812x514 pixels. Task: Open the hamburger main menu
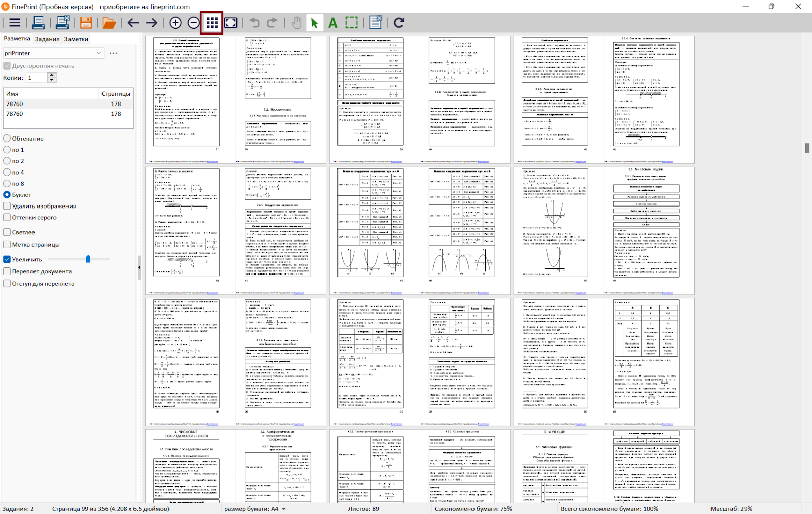[x=15, y=23]
